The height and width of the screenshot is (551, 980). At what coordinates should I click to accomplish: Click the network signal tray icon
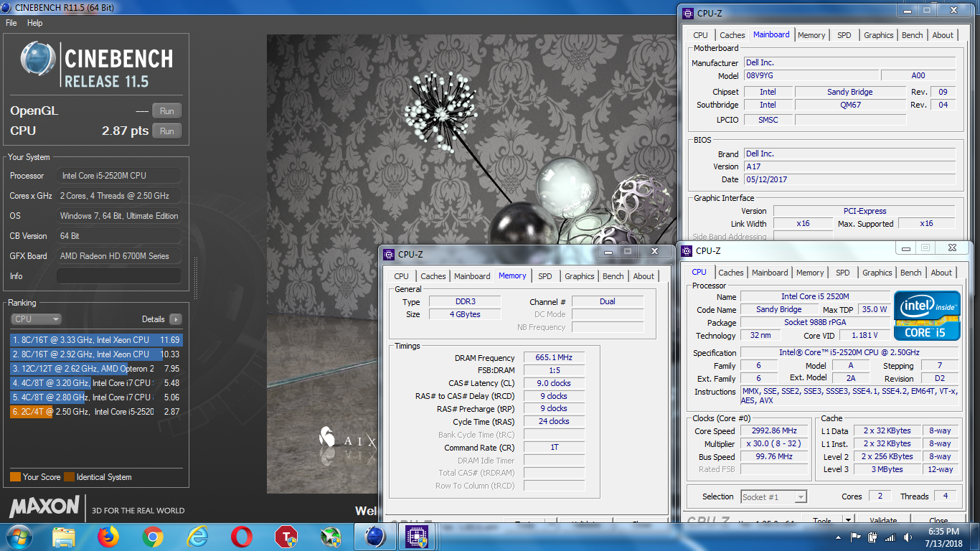890,537
